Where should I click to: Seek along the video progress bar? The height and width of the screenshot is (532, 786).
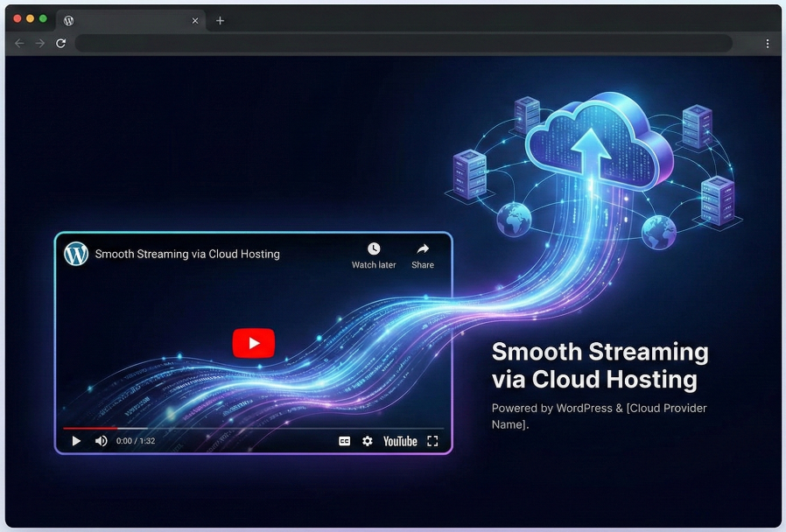click(x=253, y=428)
